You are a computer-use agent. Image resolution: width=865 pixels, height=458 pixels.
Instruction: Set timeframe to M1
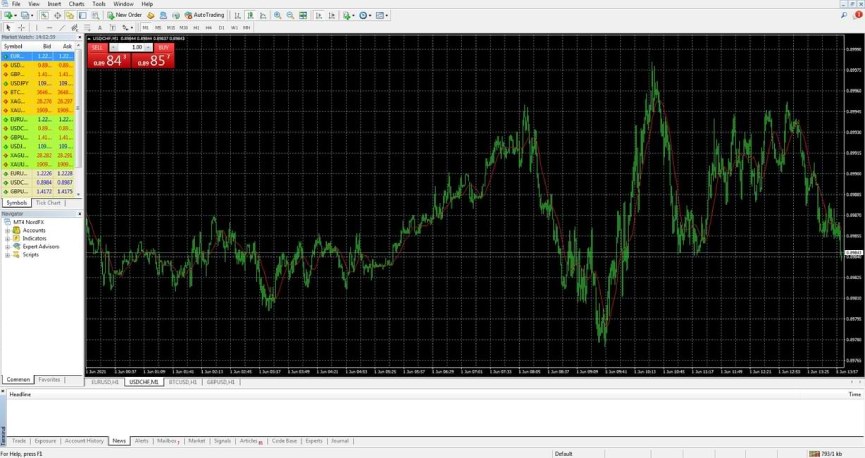point(145,28)
